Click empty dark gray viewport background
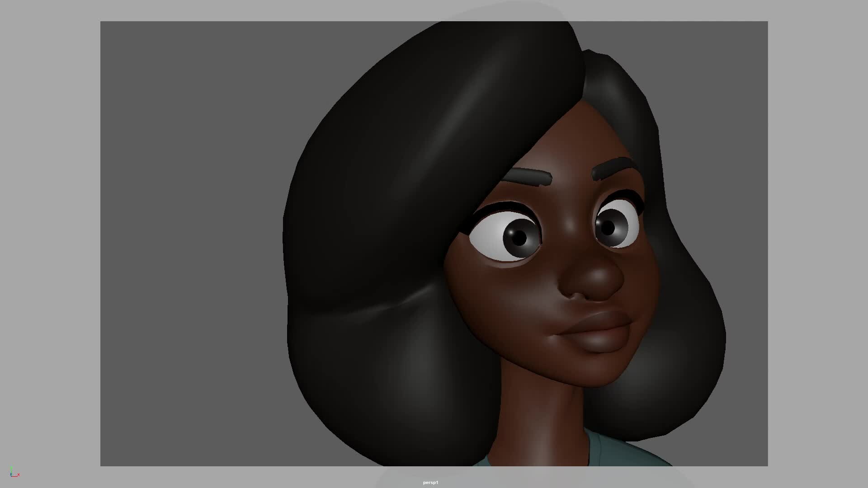The width and height of the screenshot is (868, 488). [190, 244]
